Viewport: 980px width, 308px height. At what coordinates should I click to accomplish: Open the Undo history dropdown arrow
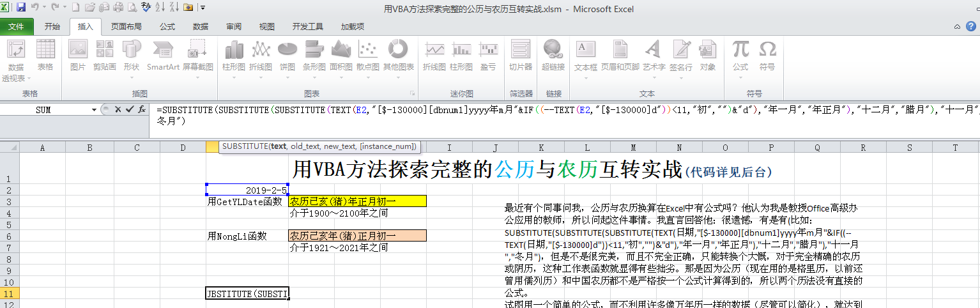click(43, 8)
